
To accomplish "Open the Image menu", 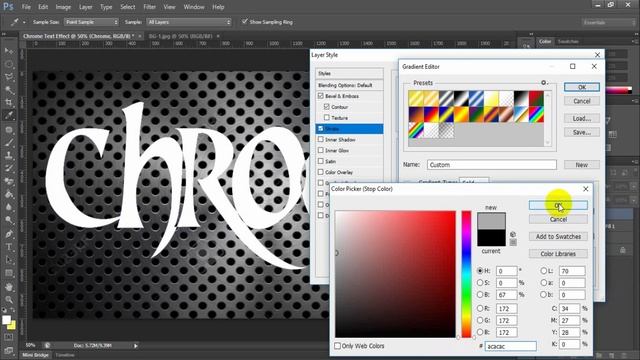I will pos(63,7).
